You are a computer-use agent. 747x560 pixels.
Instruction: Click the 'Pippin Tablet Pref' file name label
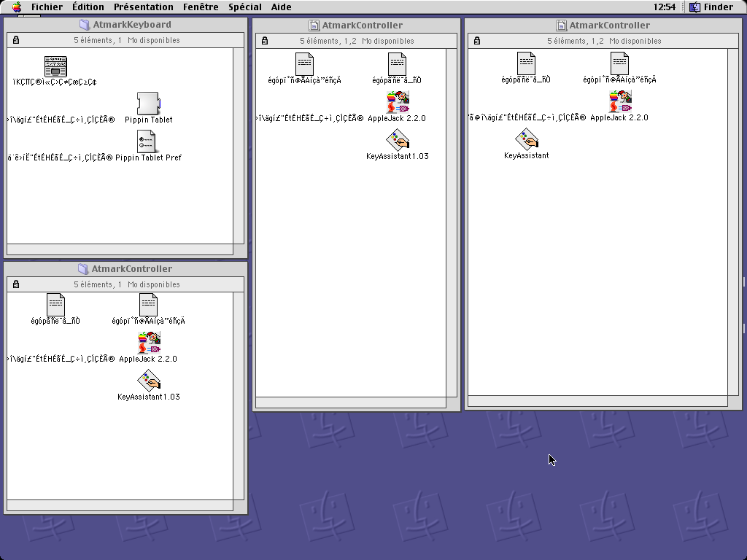coord(148,157)
